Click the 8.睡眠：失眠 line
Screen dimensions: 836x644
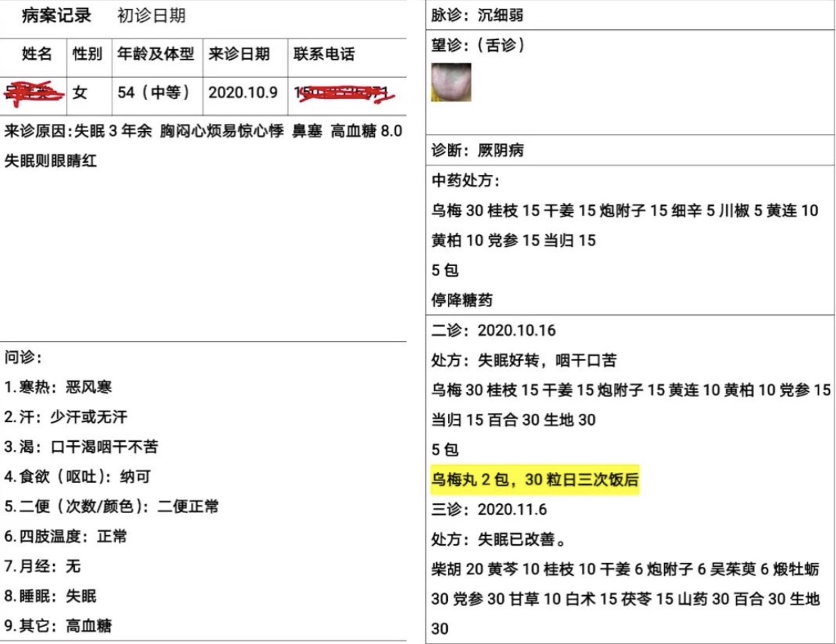(x=50, y=596)
